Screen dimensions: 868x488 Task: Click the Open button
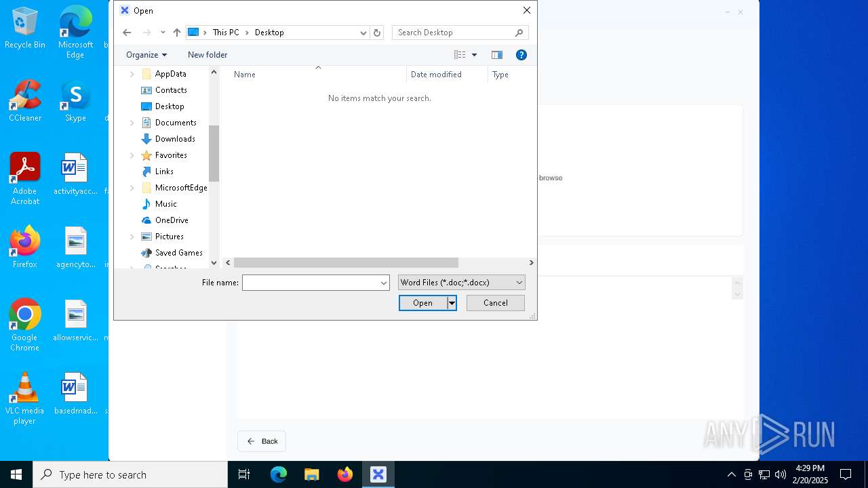[x=423, y=303]
